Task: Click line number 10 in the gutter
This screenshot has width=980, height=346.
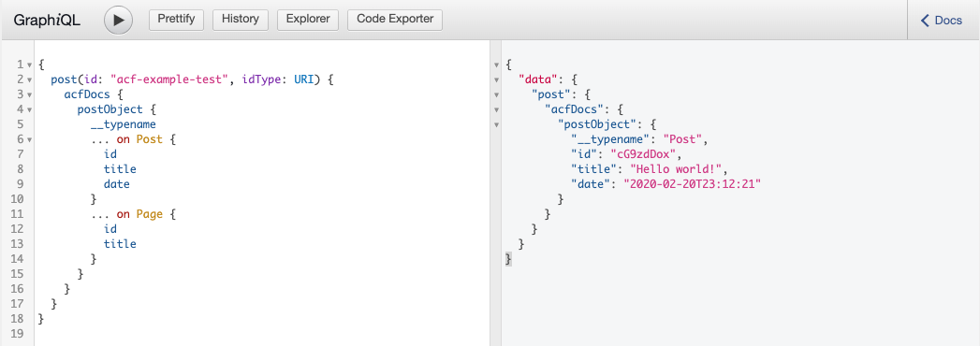Action: pos(17,199)
